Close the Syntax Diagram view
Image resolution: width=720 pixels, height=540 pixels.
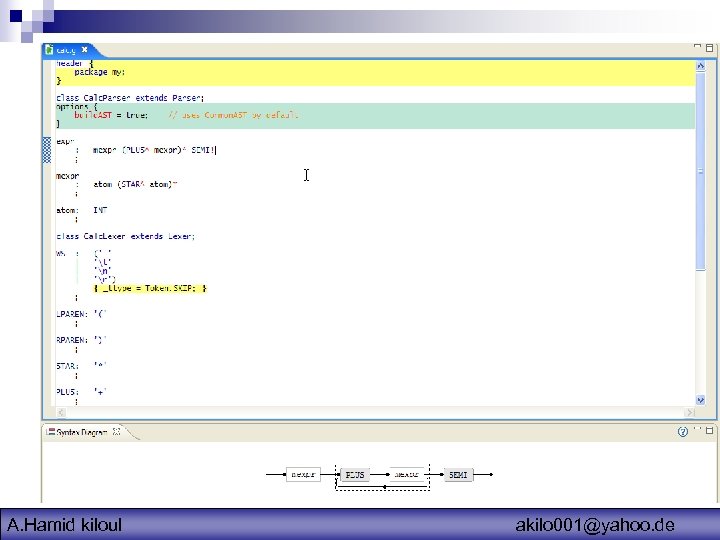pos(117,432)
